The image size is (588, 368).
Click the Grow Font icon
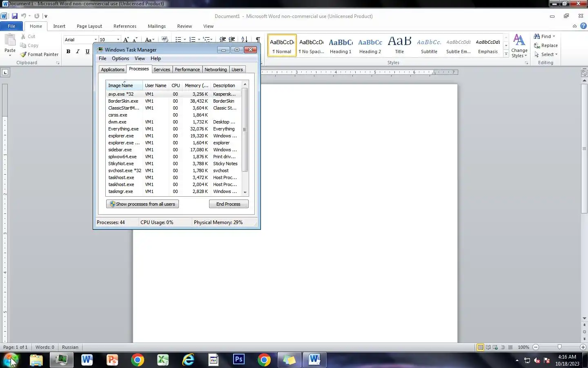(126, 40)
